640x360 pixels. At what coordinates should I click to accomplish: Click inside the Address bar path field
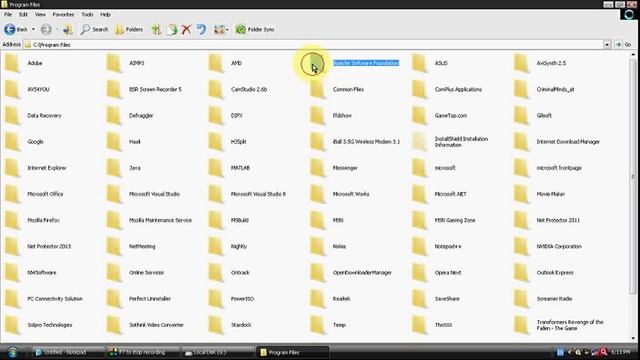[x=313, y=44]
